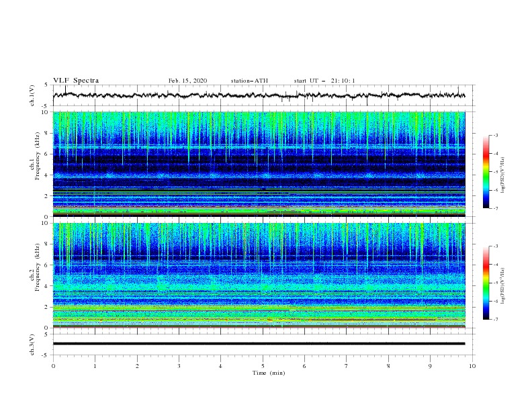Click the ch.1 spectrogram color bar

coord(486,172)
